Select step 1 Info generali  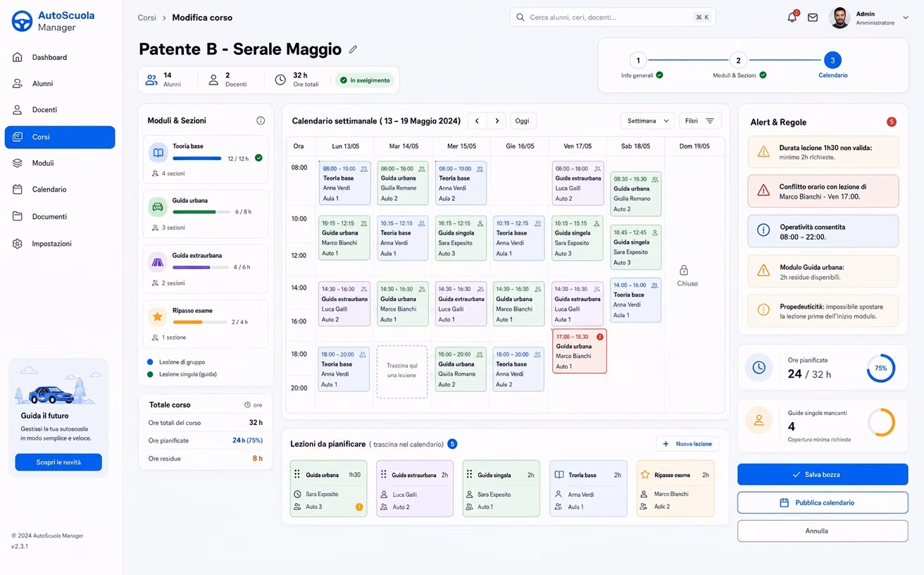(637, 61)
